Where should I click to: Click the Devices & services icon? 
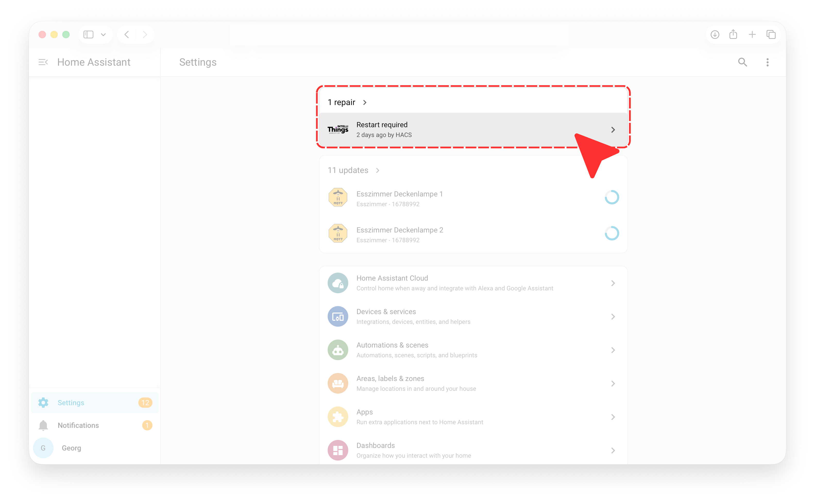point(338,316)
